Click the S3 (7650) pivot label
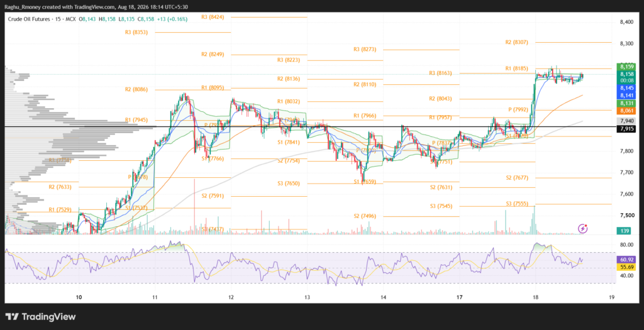The width and height of the screenshot is (644, 330). point(288,183)
